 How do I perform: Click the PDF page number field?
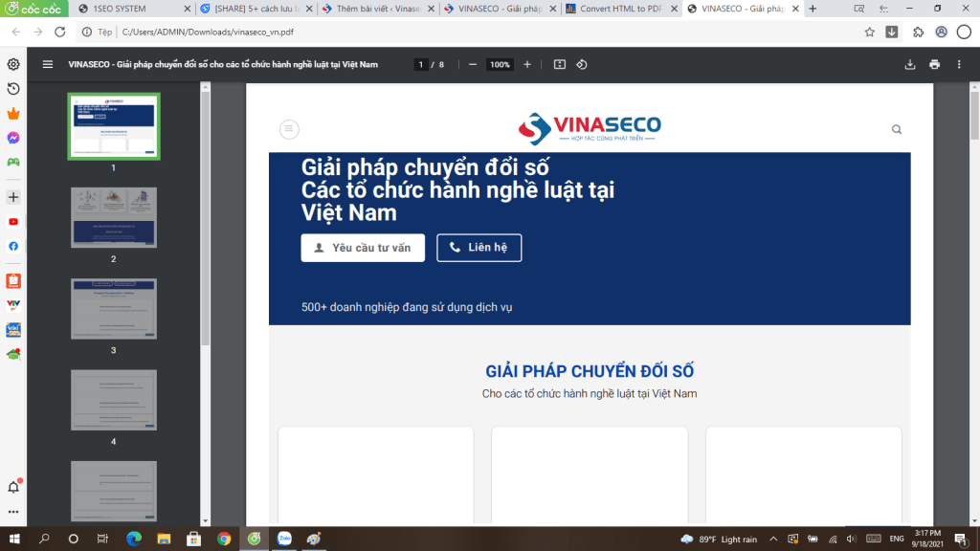click(x=421, y=64)
